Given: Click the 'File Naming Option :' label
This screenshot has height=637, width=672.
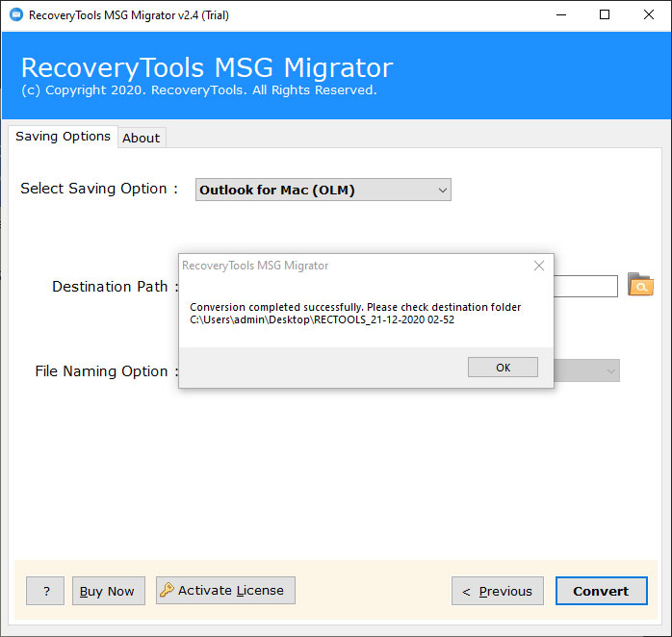Looking at the screenshot, I should [x=106, y=371].
